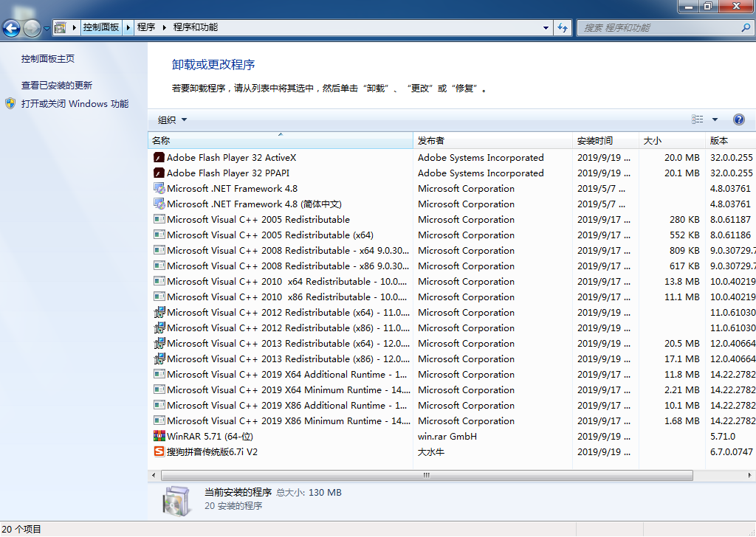Screen dimensions: 756x537
Task: Select Visual C++ 2019 X86 Additional Runtime icon
Action: (159, 405)
